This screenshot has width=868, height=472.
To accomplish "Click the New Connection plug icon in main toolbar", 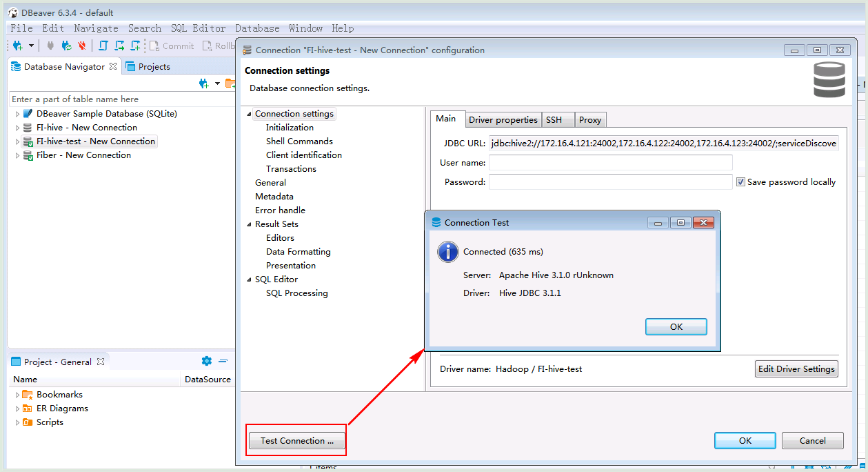I will (17, 46).
